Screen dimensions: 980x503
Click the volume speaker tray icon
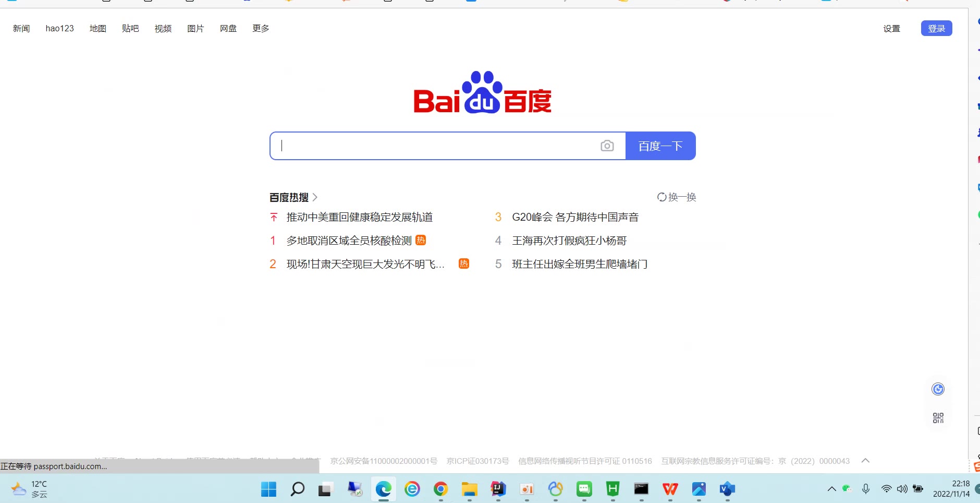[x=902, y=489]
